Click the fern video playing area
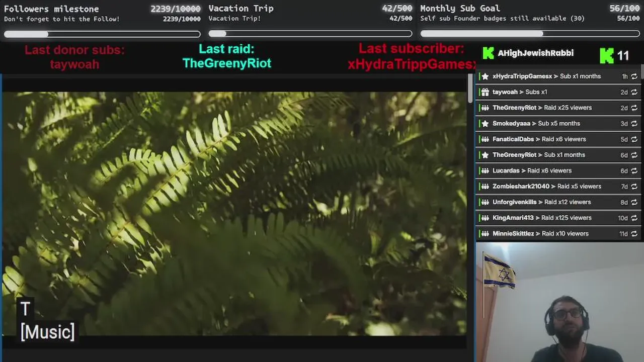This screenshot has height=362, width=644. coord(234,213)
